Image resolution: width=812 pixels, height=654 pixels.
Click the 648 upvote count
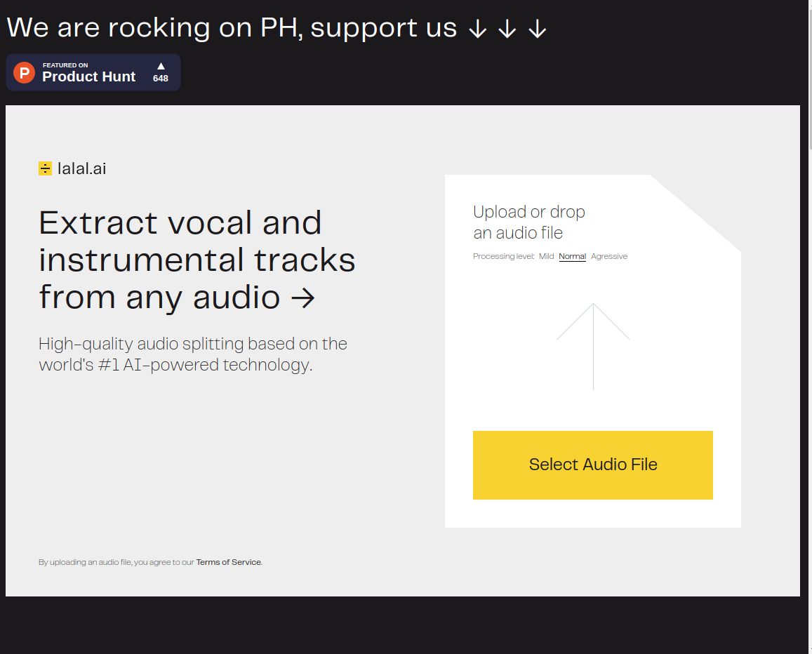161,78
